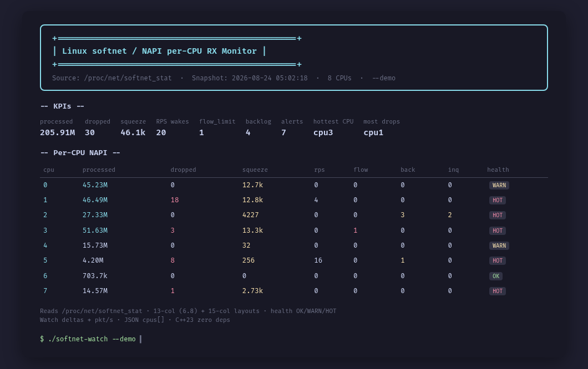Click the dropped value 18 for cpu 1
This screenshot has height=369, width=588.
174,199
